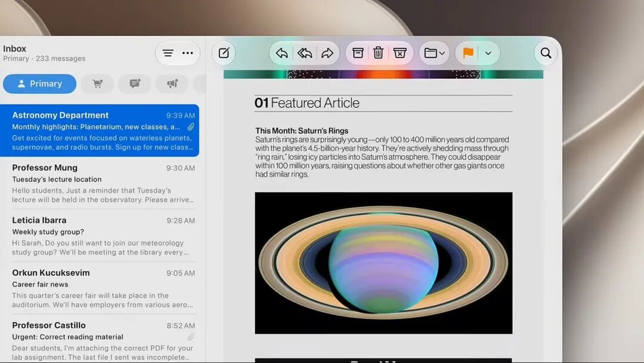Expand the flag color options chevron
The height and width of the screenshot is (363, 644).
488,53
